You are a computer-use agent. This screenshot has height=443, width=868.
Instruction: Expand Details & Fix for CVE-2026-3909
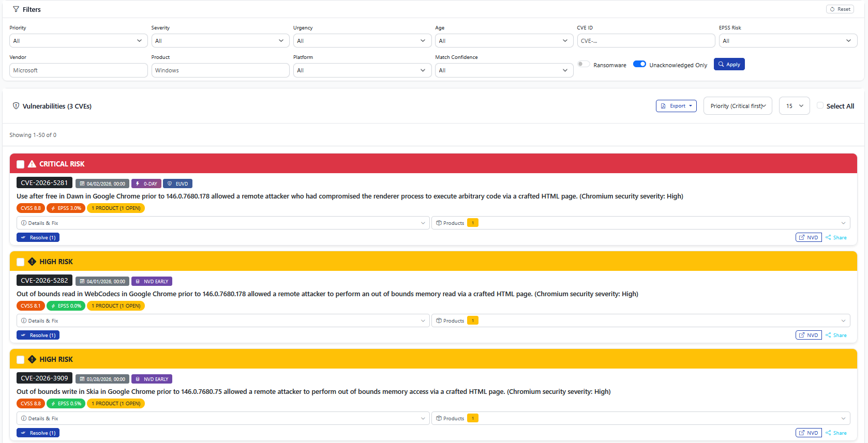[223, 418]
